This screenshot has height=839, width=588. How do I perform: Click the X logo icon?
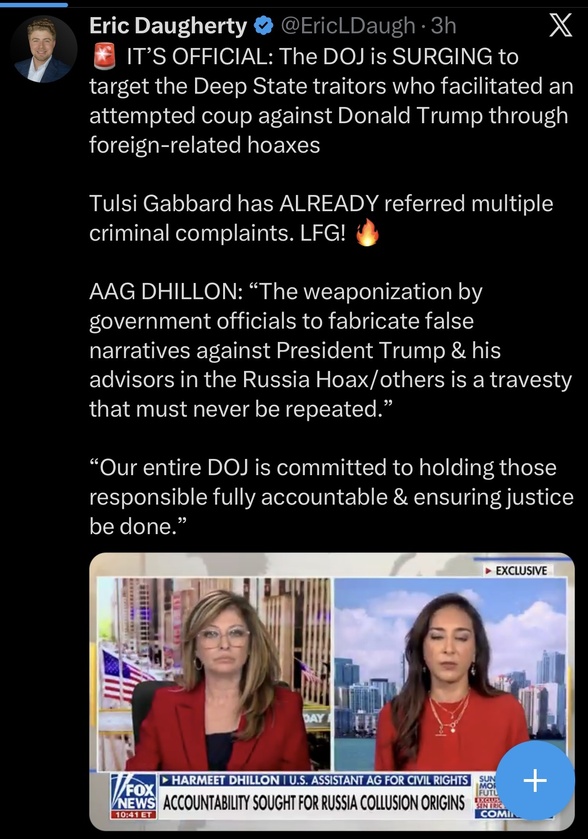(561, 25)
